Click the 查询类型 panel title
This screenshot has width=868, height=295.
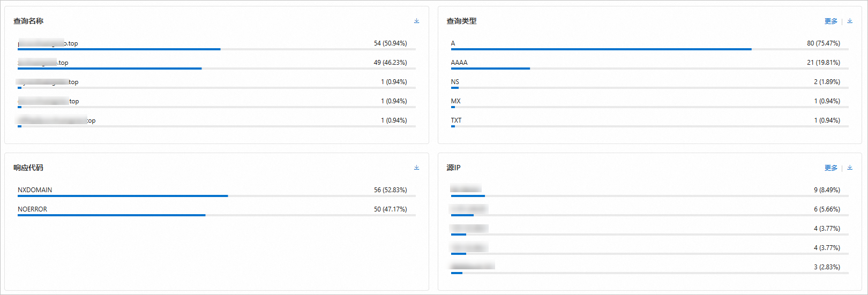(461, 21)
